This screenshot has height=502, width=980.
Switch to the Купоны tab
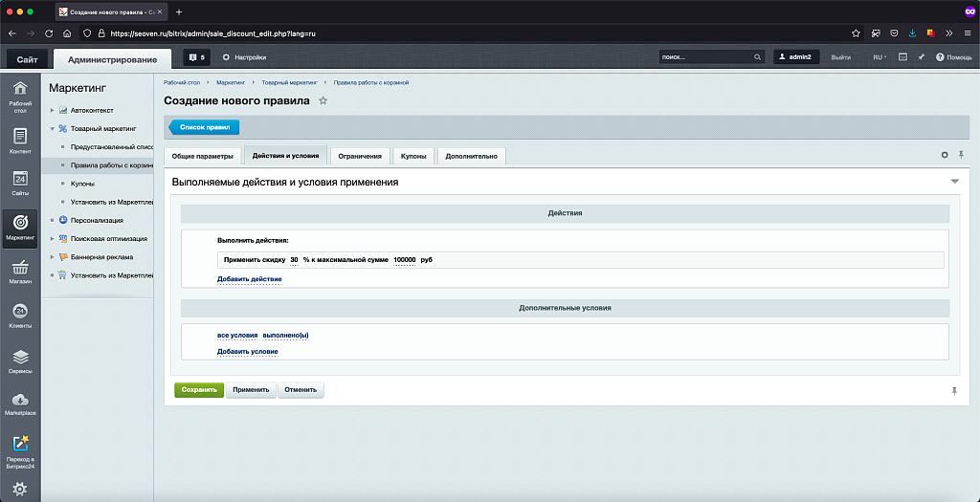pos(413,156)
